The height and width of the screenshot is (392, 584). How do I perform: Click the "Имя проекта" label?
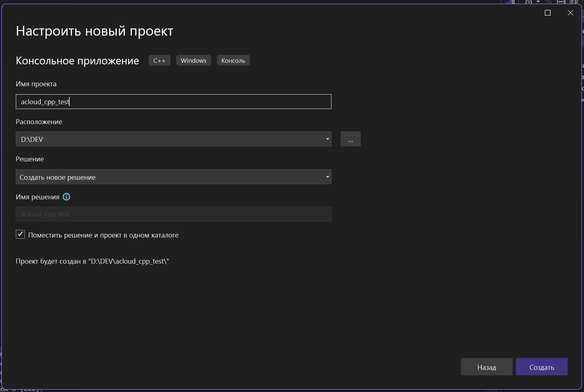pos(36,84)
